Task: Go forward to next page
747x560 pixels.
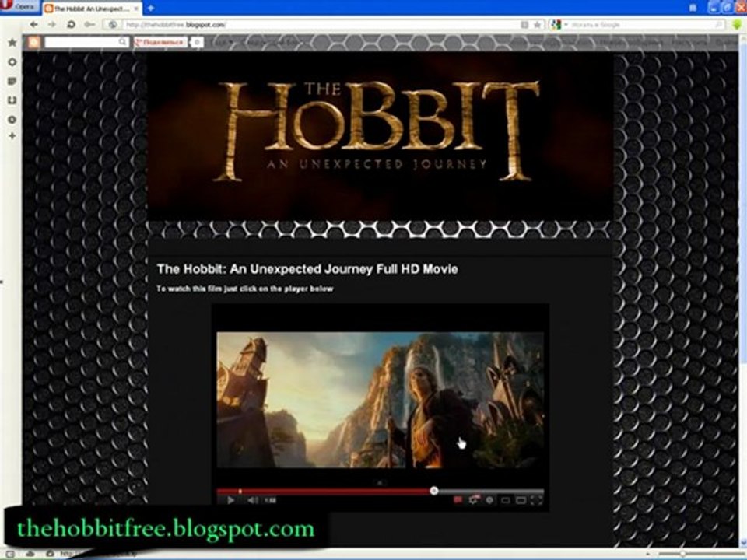Action: tap(51, 24)
